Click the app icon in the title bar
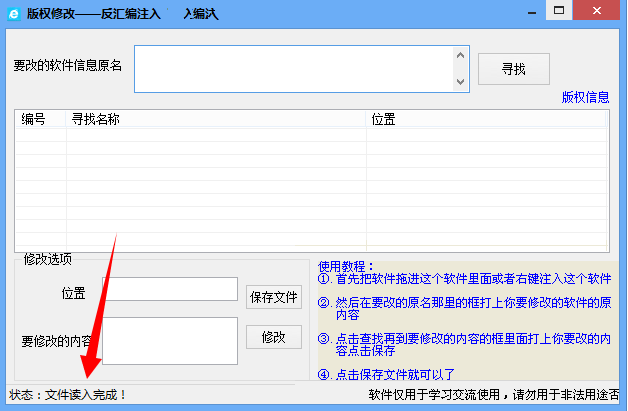The height and width of the screenshot is (411, 628). tap(13, 13)
